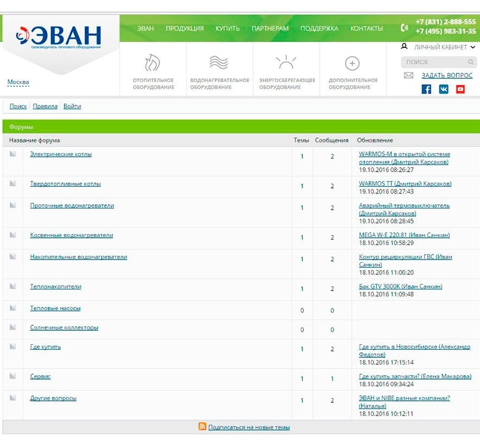Open the Электрические котлы forum
The image size is (480, 448).
coord(61,154)
